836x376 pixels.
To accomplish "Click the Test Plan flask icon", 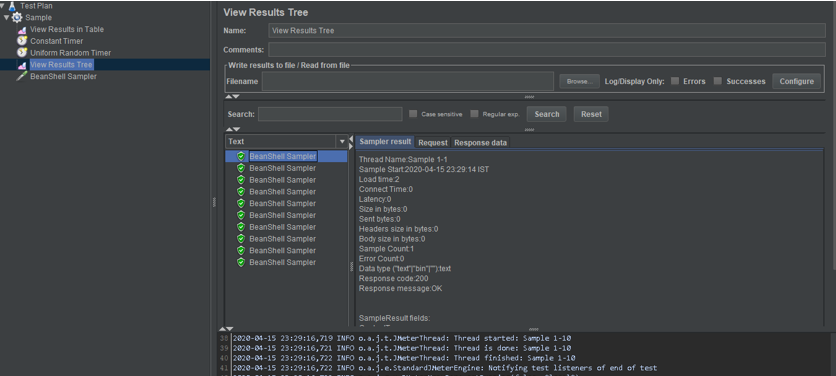I will 13,6.
